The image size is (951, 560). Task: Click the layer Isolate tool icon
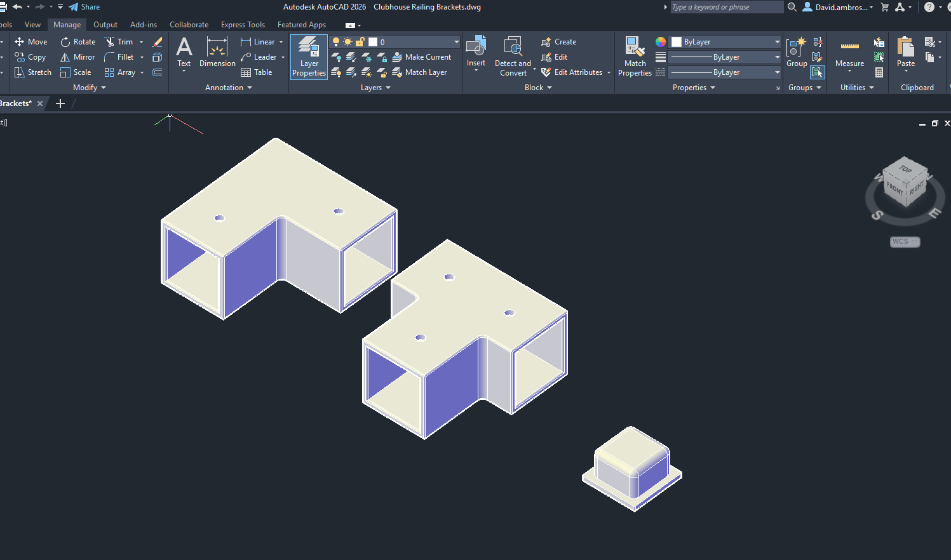(351, 57)
